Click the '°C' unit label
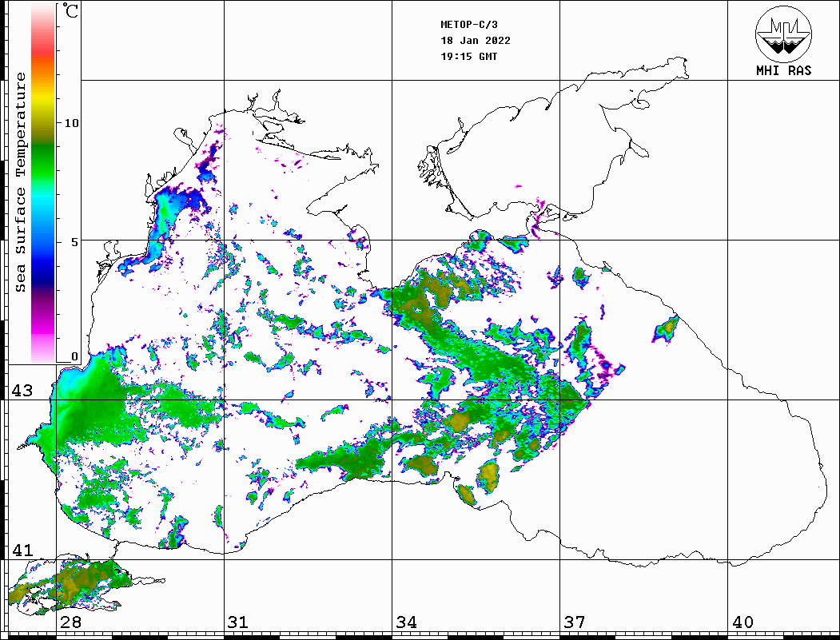 (x=70, y=10)
